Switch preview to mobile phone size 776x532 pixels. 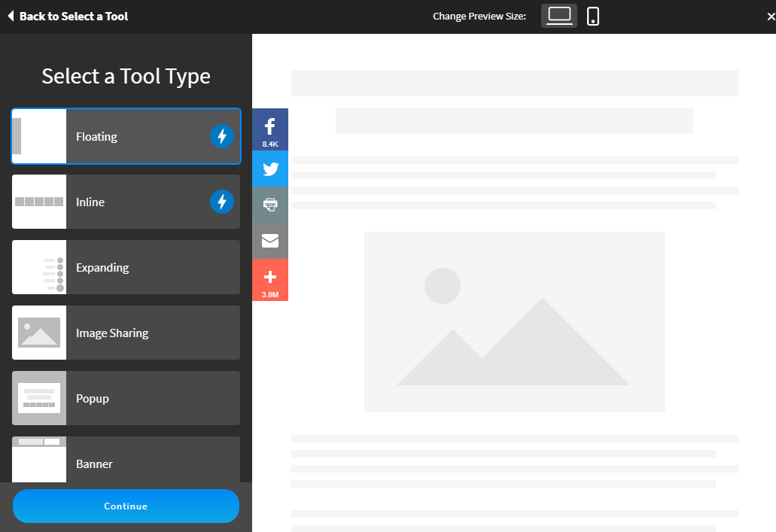pos(593,16)
